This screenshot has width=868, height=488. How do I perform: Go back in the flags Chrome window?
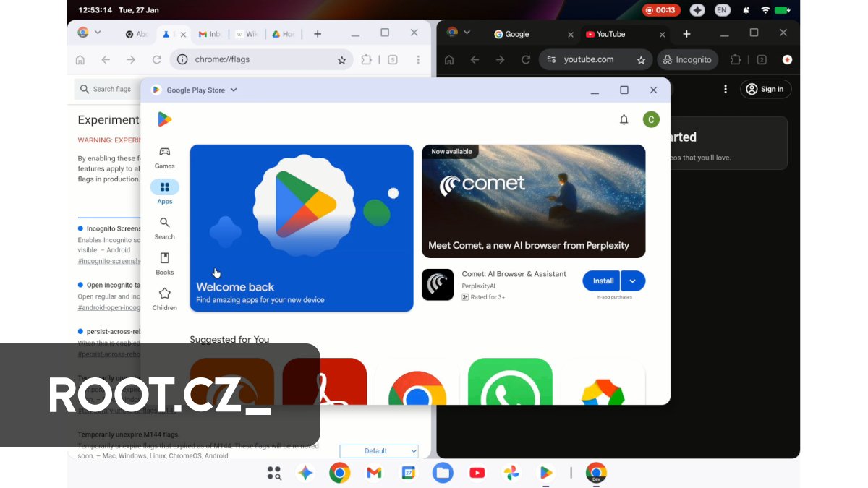[x=106, y=60]
